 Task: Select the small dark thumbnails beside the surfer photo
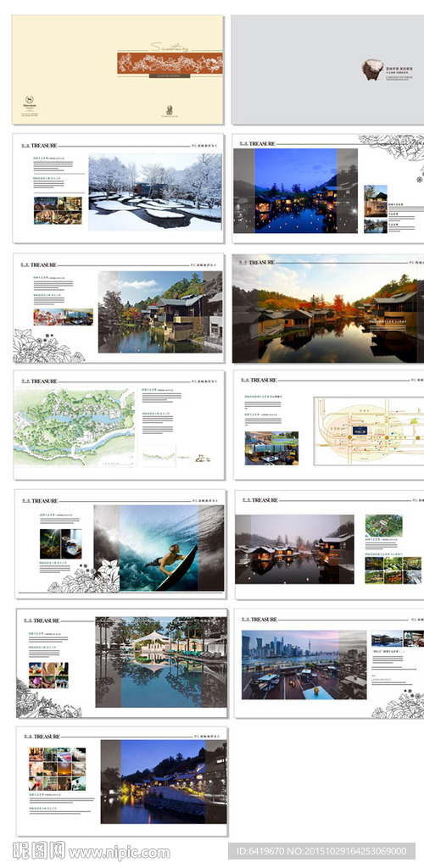click(x=61, y=543)
